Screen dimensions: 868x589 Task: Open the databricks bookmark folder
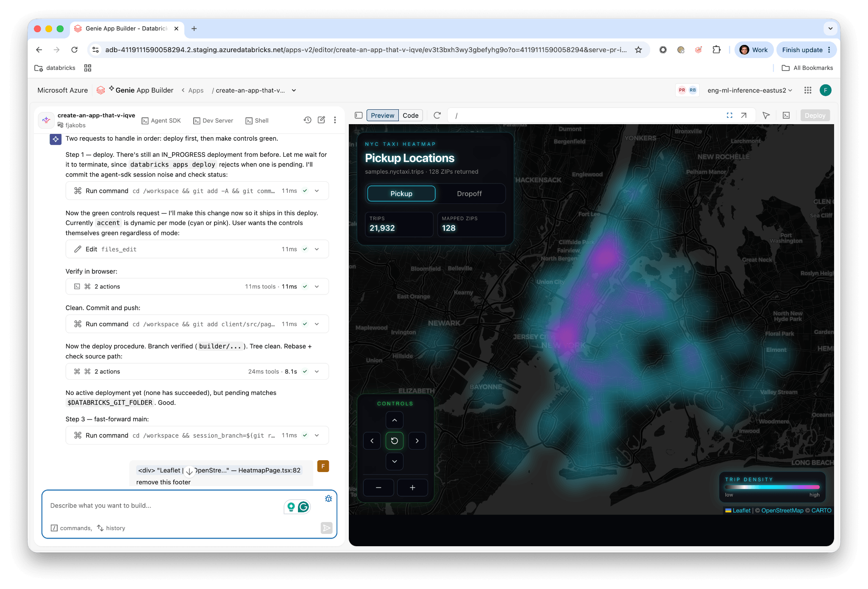[55, 68]
